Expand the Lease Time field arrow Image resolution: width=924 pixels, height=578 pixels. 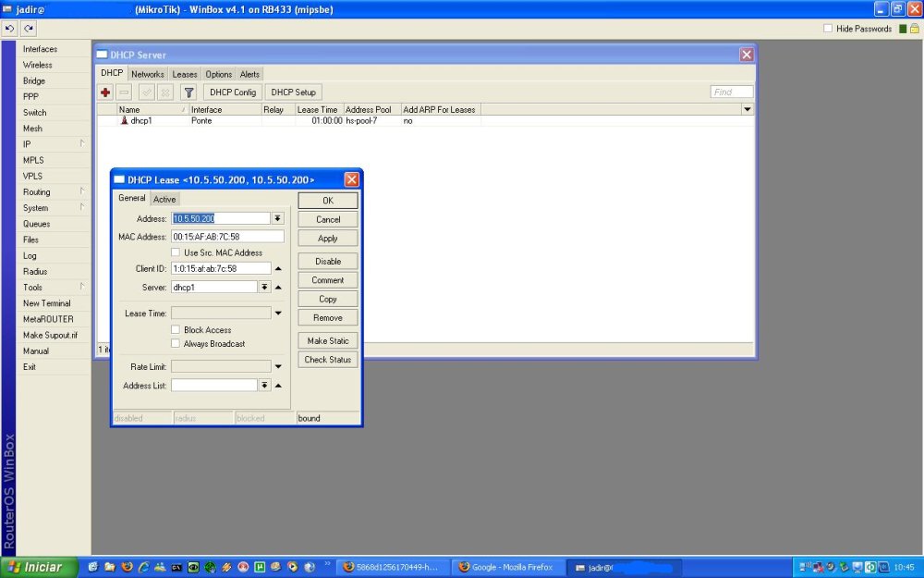pos(278,314)
